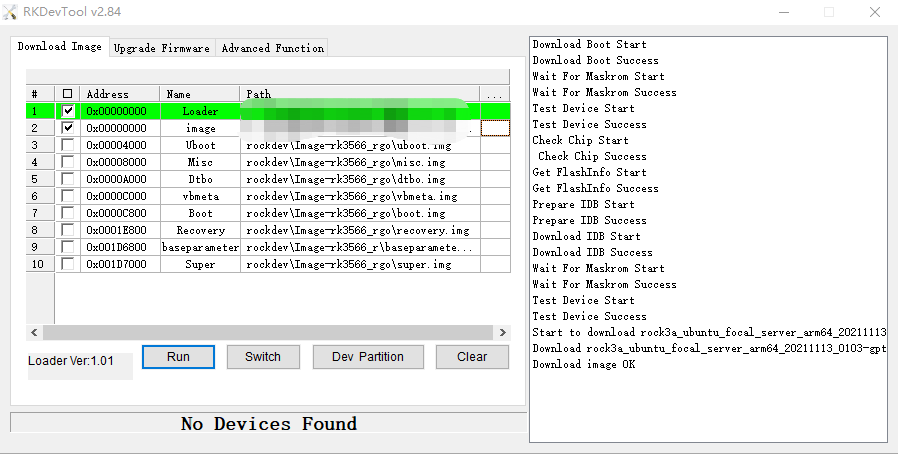898x454 pixels.
Task: Click the Dev Partition button
Action: (x=368, y=357)
